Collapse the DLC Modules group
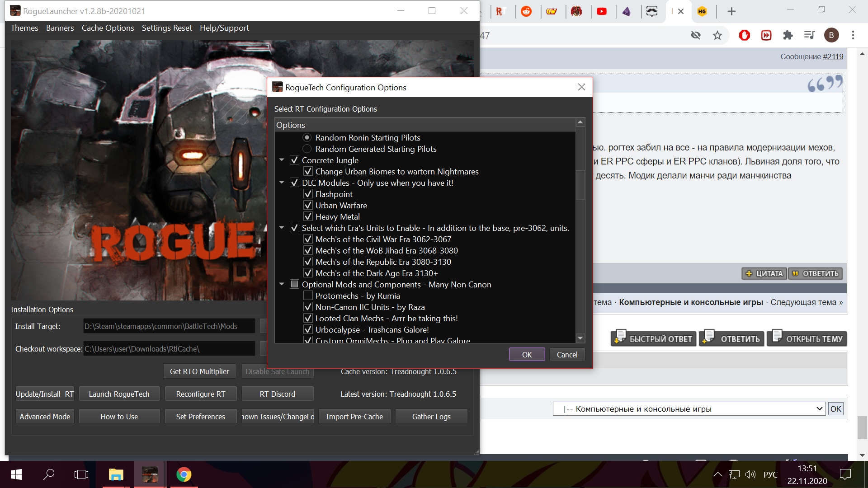Screen dimensions: 868x488 282,183
